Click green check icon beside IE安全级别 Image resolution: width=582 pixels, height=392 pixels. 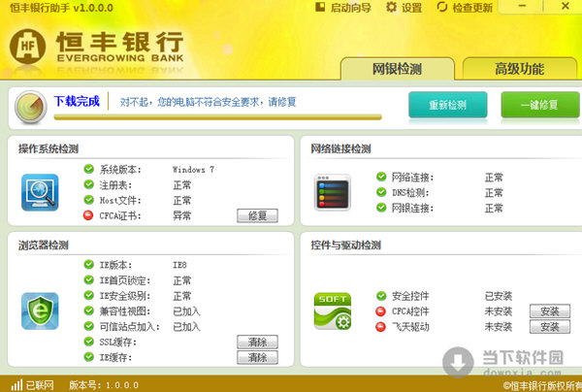pos(88,295)
